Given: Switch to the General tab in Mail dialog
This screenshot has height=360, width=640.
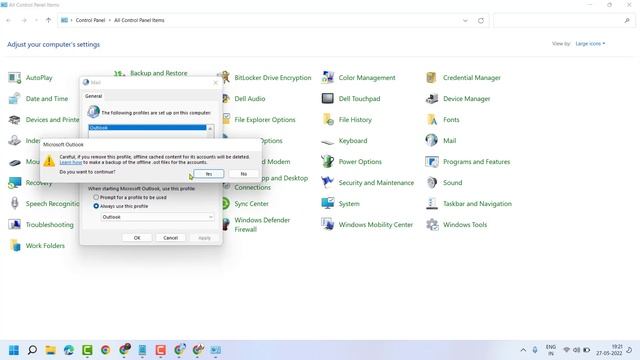Looking at the screenshot, I should coord(93,96).
